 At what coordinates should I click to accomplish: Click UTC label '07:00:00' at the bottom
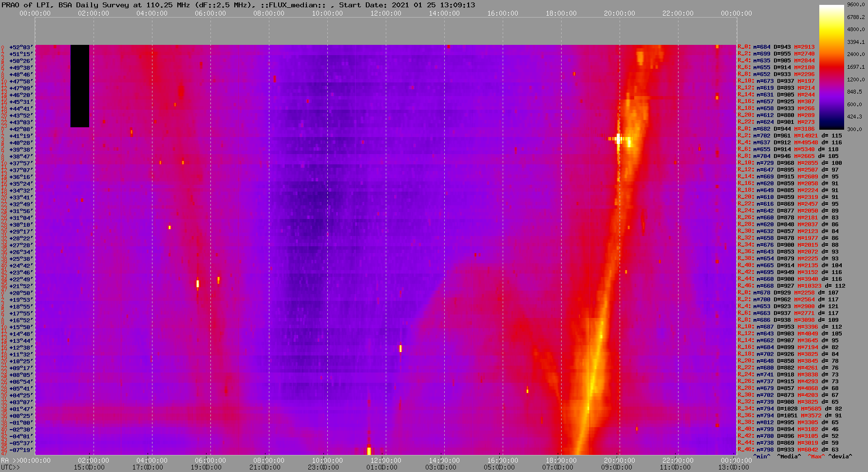point(558,468)
